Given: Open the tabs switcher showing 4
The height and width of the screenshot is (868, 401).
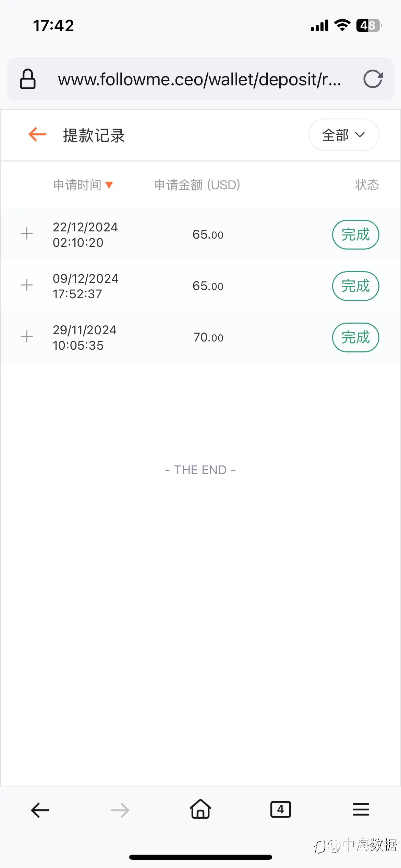Looking at the screenshot, I should (x=281, y=809).
